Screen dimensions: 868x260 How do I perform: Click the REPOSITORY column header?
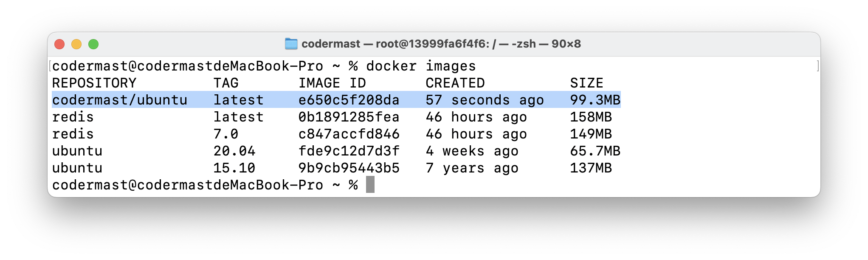tap(94, 83)
